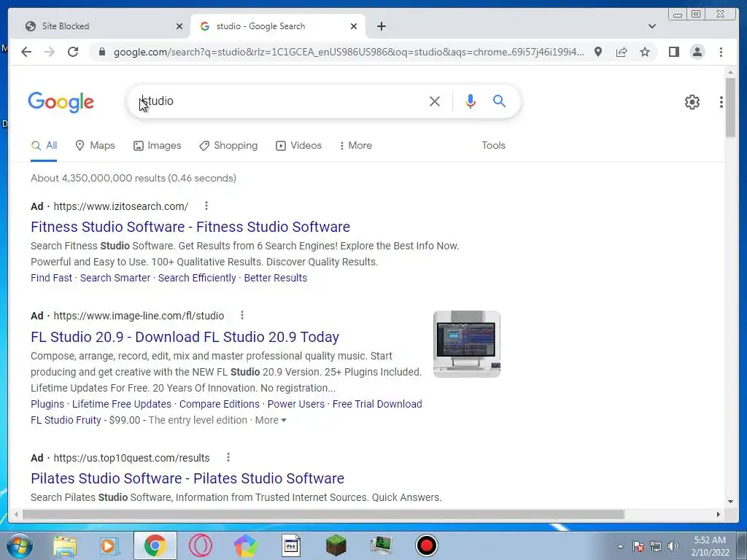747x560 pixels.
Task: Open Free Trial Download sitelink
Action: click(377, 404)
